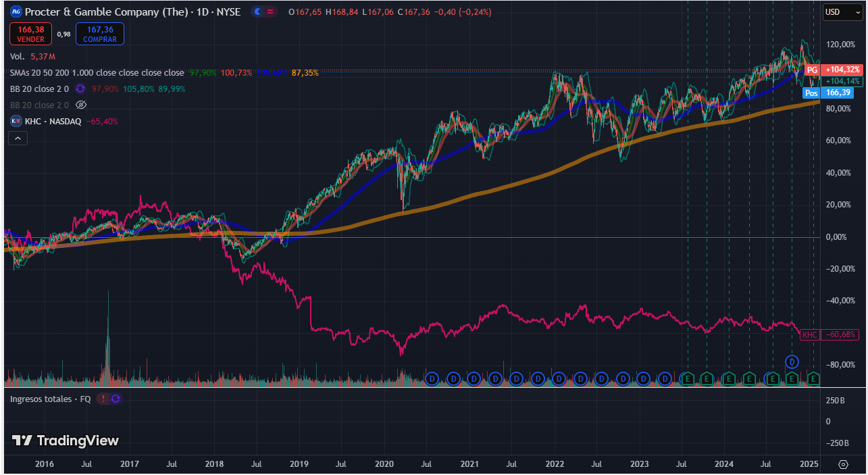Screen dimensions: 868x475
Task: Click the raised D marker near late 2024
Action: 792,362
